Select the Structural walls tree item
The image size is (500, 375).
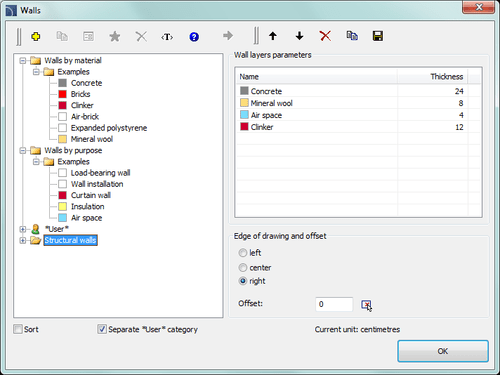pos(70,240)
